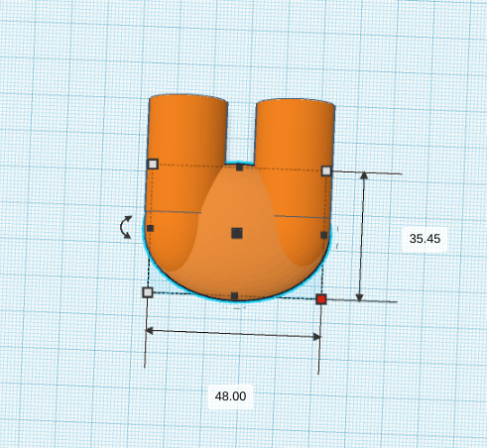Click the black bottom-edge midpoint handle
Viewport: 487px width, 448px height.
pos(234,295)
